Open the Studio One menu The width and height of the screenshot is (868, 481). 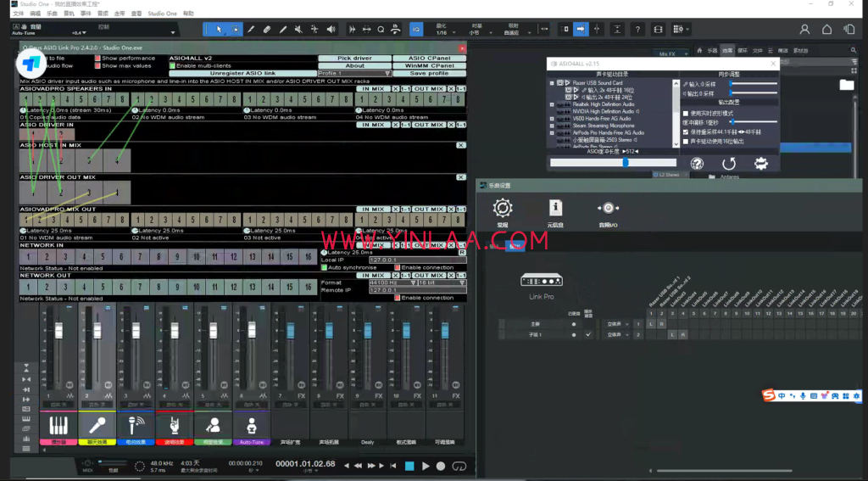[162, 14]
